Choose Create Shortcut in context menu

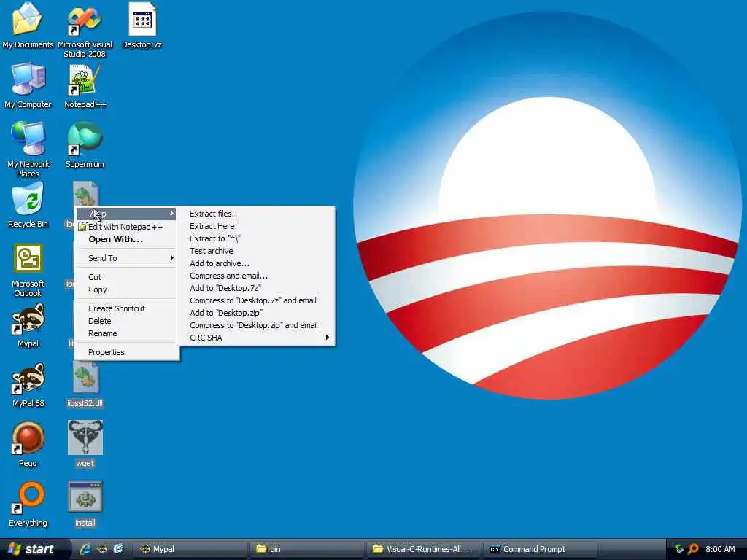126,308
